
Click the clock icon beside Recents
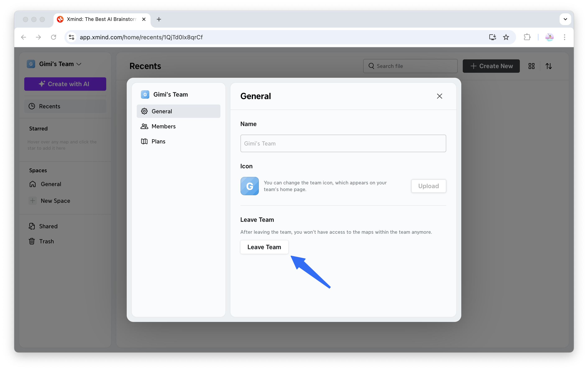click(32, 106)
